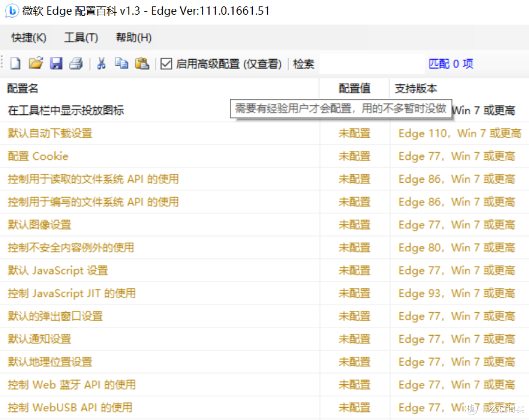Viewport: 529px width, 420px height.
Task: Select 控制用于编写的文件系统 API 的使用 row
Action: 264,202
